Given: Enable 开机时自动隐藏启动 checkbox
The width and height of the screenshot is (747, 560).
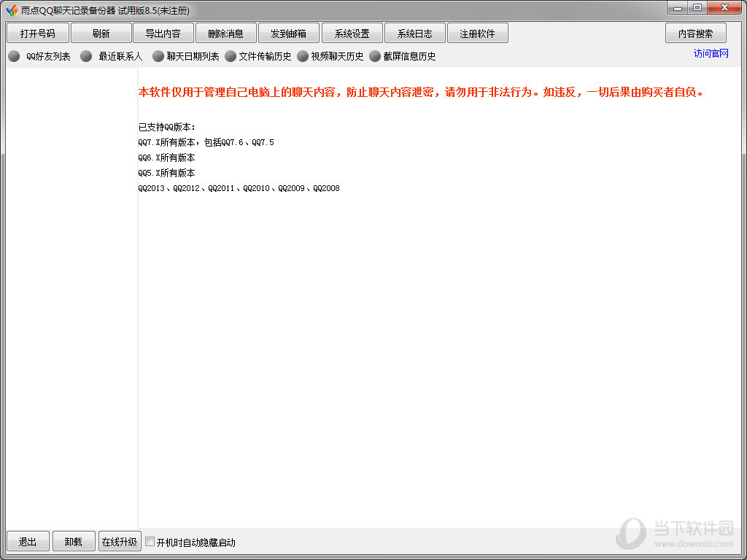Looking at the screenshot, I should (x=150, y=542).
